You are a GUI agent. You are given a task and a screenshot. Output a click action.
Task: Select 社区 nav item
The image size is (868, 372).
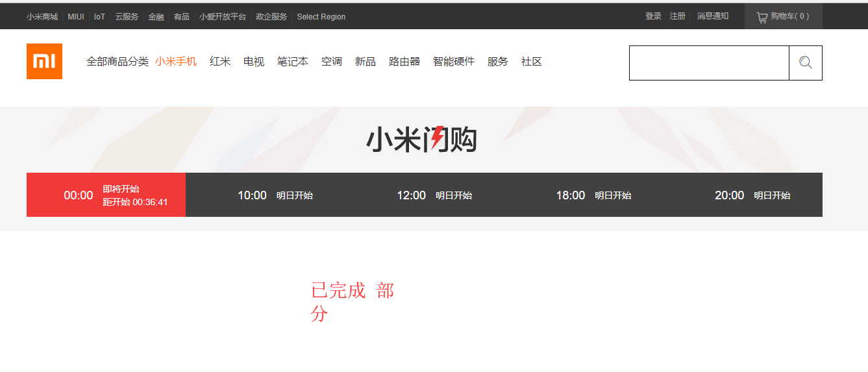click(532, 62)
